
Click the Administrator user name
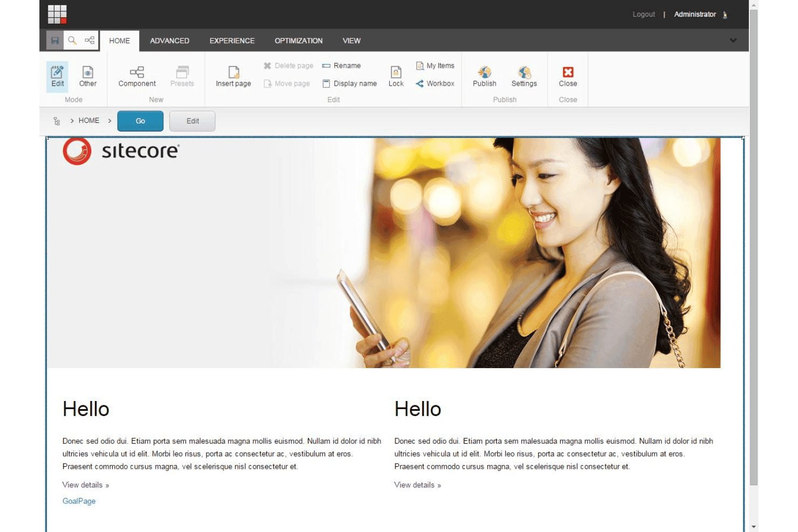coord(695,15)
